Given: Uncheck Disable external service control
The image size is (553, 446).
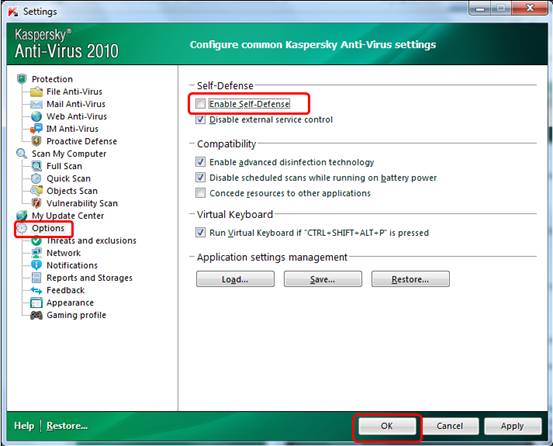Looking at the screenshot, I should coord(200,120).
